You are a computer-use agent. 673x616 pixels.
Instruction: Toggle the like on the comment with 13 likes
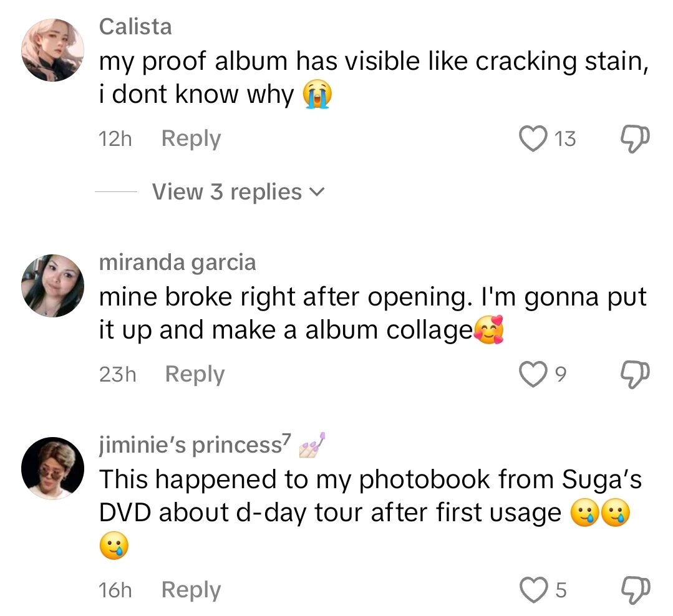pyautogui.click(x=533, y=138)
